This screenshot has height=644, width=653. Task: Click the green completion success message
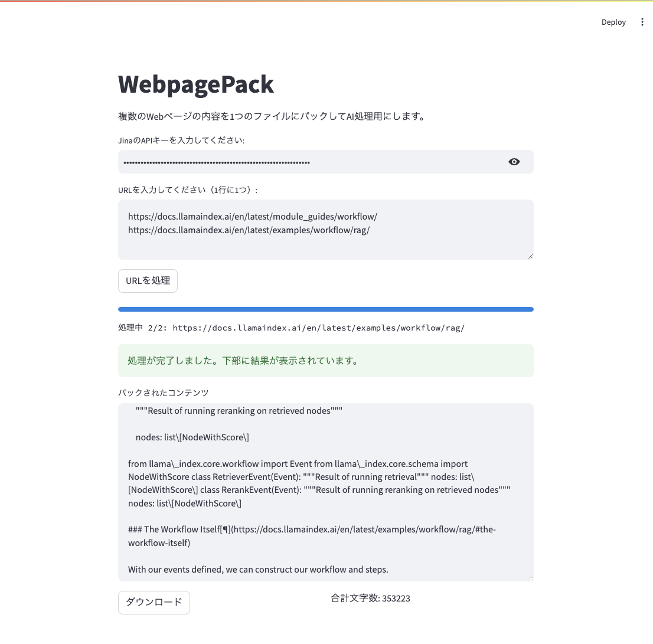pyautogui.click(x=326, y=361)
